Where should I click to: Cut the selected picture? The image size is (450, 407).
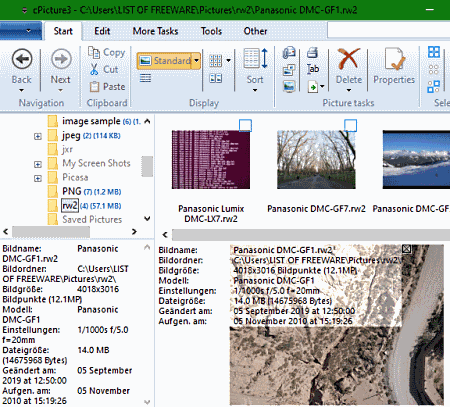[104, 69]
